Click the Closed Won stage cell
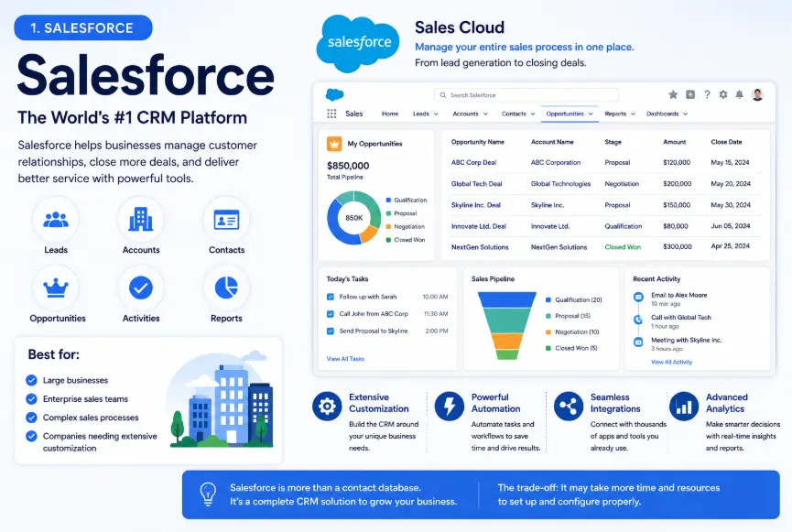This screenshot has height=532, width=792. [x=623, y=247]
